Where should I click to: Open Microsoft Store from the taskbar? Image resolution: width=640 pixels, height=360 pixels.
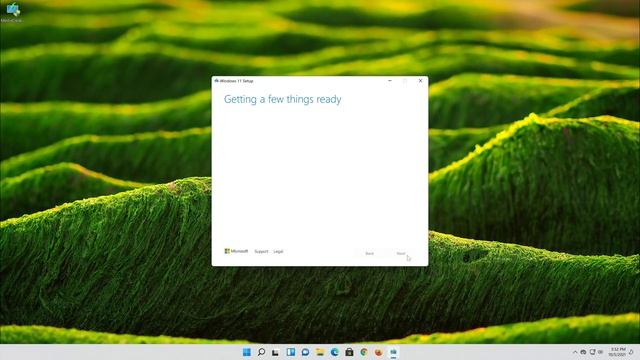pyautogui.click(x=349, y=352)
